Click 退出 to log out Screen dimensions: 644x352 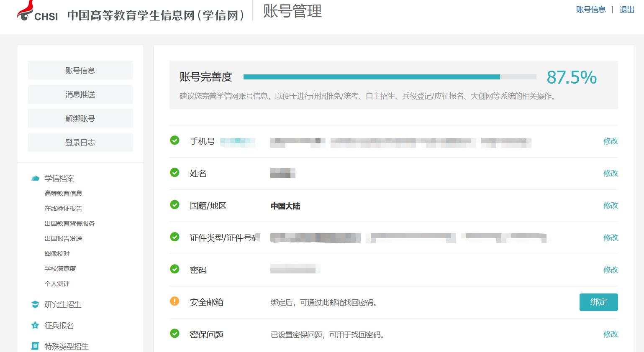point(626,9)
